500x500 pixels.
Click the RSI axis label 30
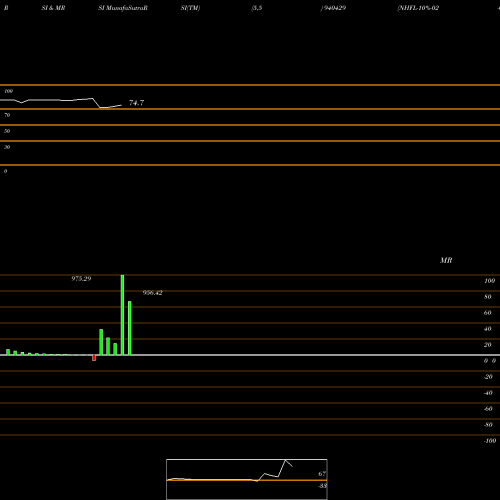(x=7, y=147)
